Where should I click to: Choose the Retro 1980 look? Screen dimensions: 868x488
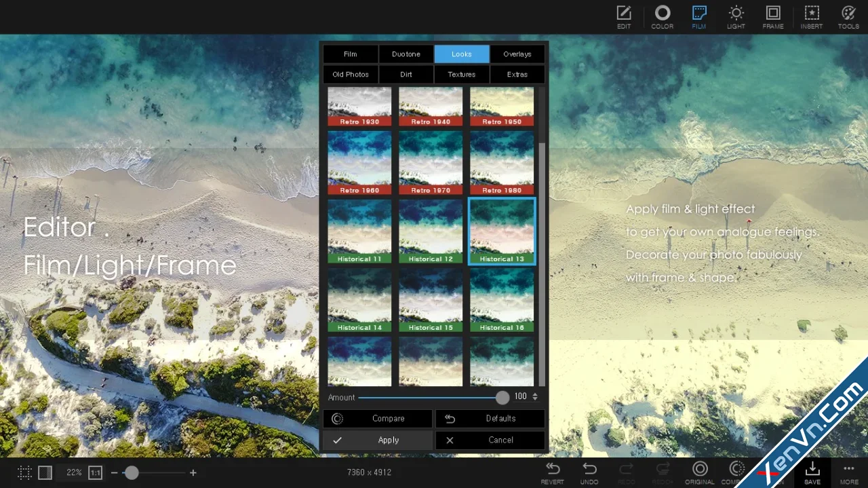502,163
